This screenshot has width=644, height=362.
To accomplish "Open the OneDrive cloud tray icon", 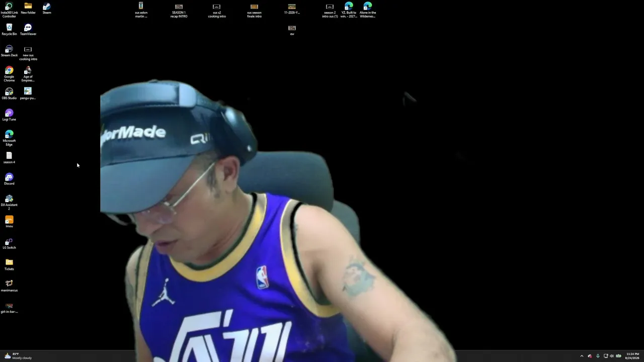I will click(590, 356).
